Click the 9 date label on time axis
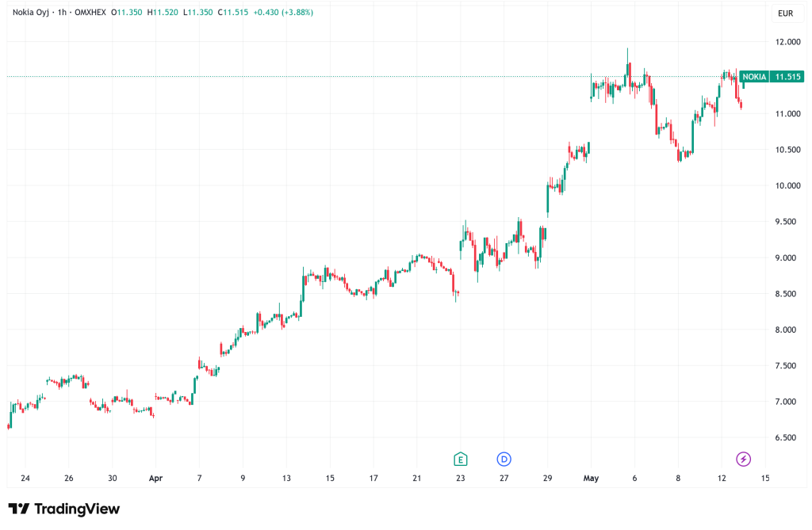Image resolution: width=812 pixels, height=530 pixels. (x=243, y=479)
